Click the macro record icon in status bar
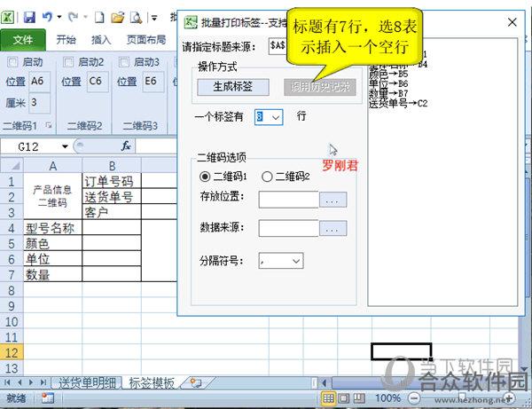The width and height of the screenshot is (532, 409). click(x=48, y=398)
